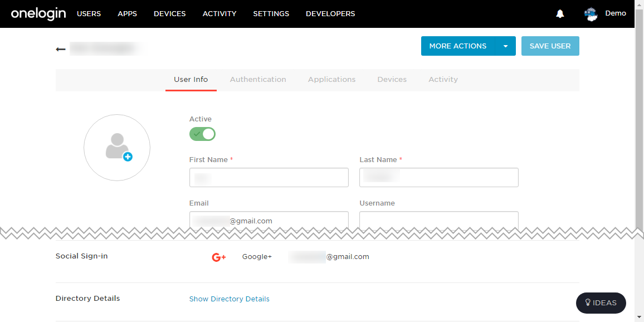Click the Google+ social sign-in icon
Image resolution: width=644 pixels, height=322 pixels.
point(219,257)
